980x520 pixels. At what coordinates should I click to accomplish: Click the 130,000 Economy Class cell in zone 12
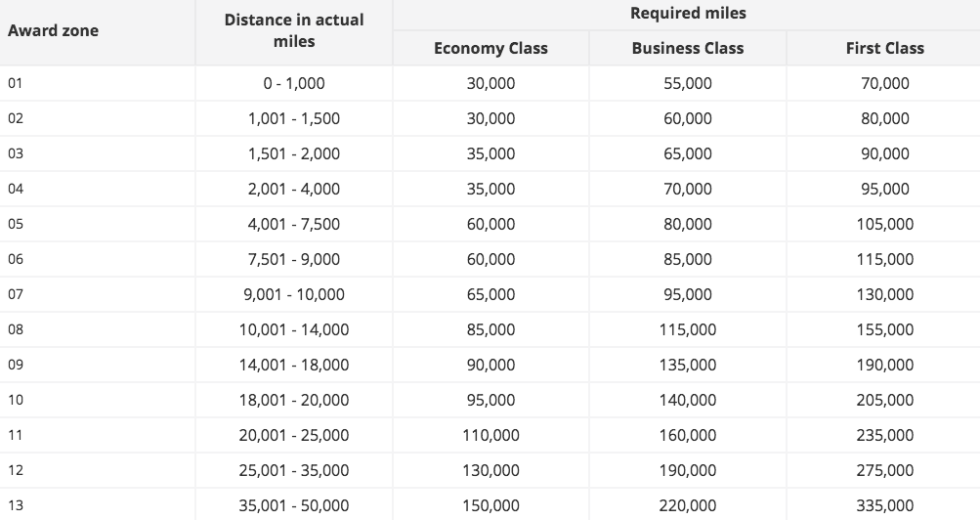pos(490,470)
